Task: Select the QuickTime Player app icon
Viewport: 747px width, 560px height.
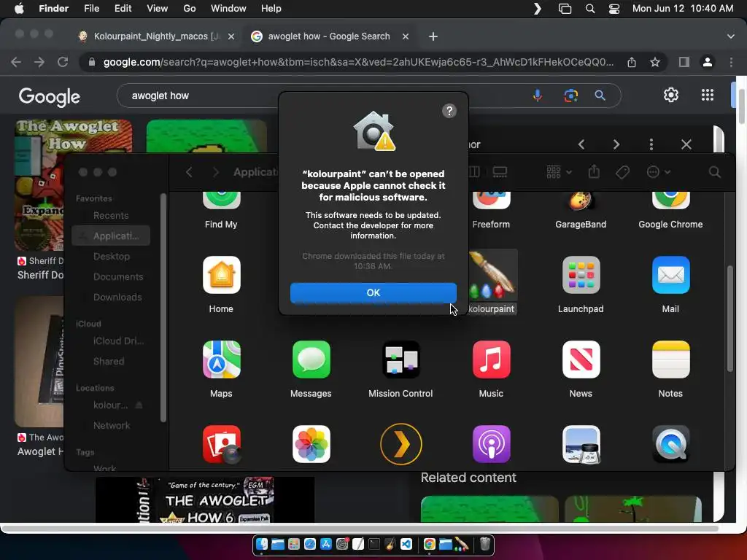Action: point(670,444)
